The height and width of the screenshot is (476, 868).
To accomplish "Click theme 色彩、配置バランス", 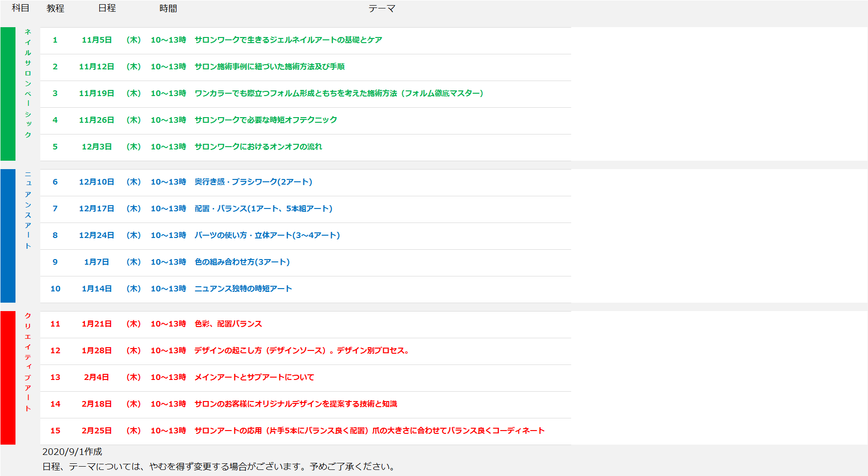I will coord(228,324).
